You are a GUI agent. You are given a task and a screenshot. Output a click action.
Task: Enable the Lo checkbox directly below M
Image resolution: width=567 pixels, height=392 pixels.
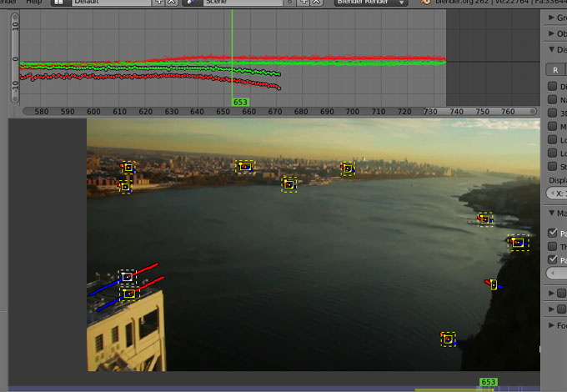click(552, 139)
